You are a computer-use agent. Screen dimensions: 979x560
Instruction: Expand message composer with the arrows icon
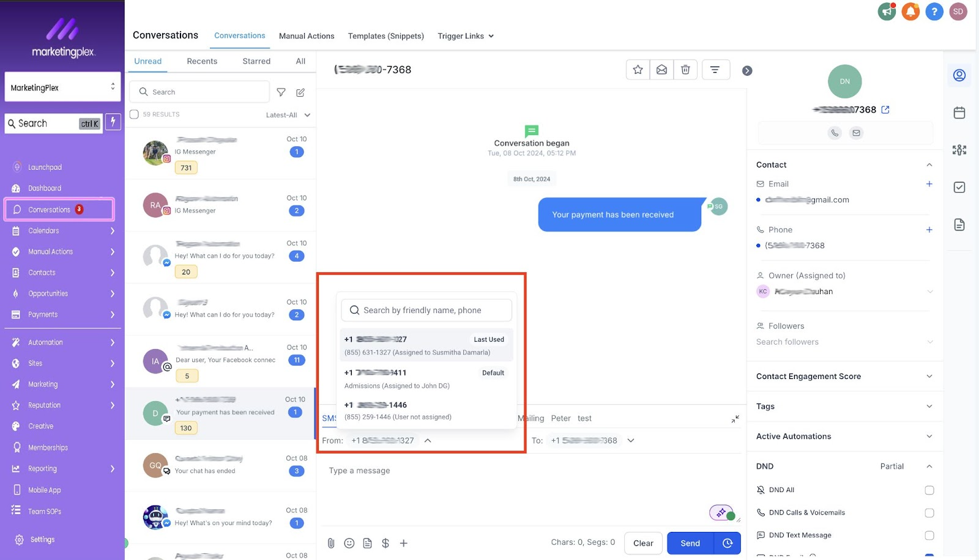point(735,419)
